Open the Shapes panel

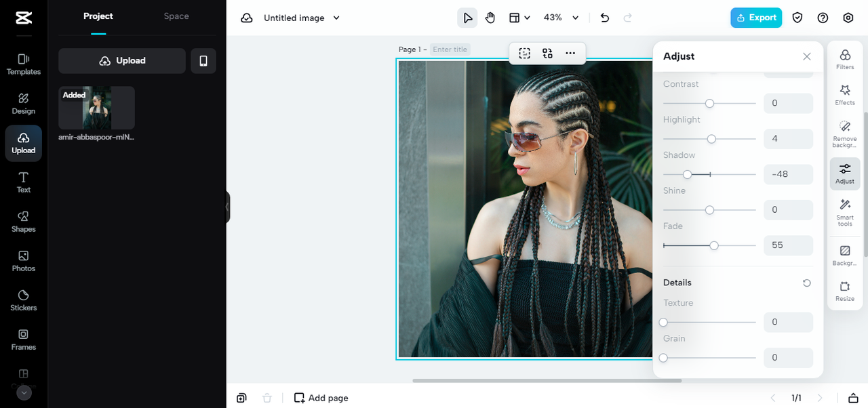pyautogui.click(x=24, y=222)
